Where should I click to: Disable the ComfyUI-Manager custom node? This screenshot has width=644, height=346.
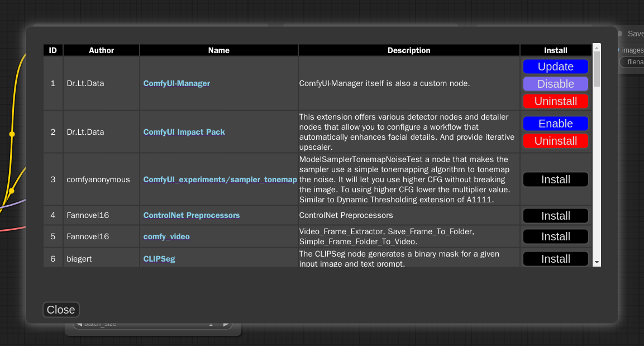coord(555,84)
